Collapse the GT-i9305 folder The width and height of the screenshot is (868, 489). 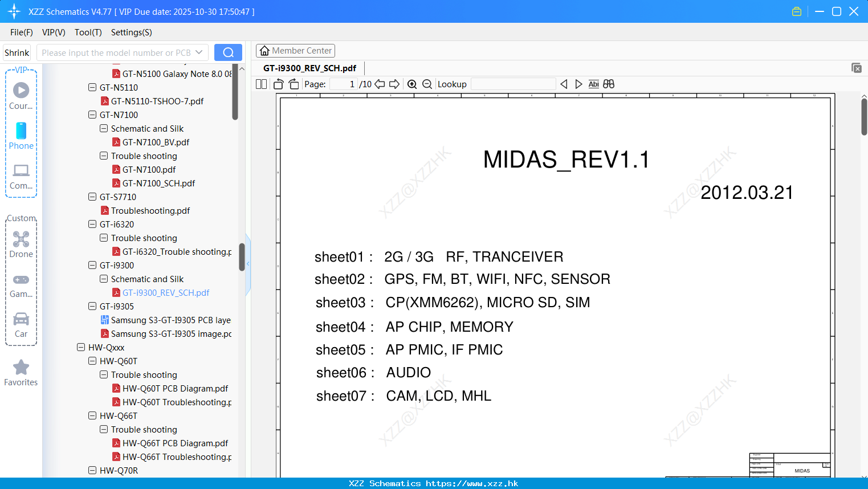(x=92, y=306)
